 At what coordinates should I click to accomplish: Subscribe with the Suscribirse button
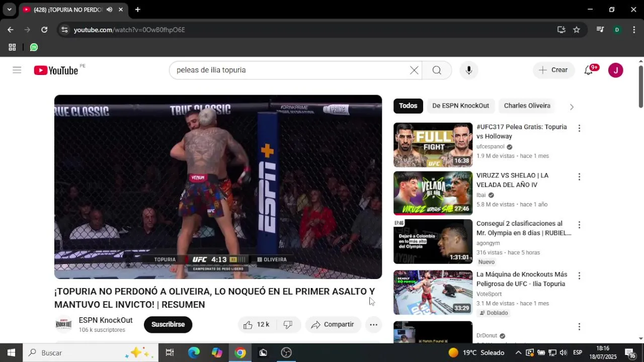point(168,325)
